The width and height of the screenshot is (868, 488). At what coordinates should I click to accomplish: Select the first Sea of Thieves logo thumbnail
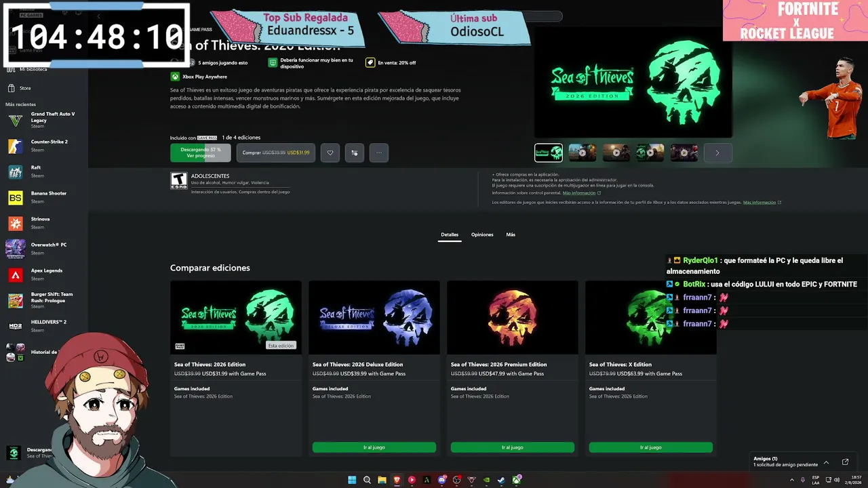click(x=549, y=152)
